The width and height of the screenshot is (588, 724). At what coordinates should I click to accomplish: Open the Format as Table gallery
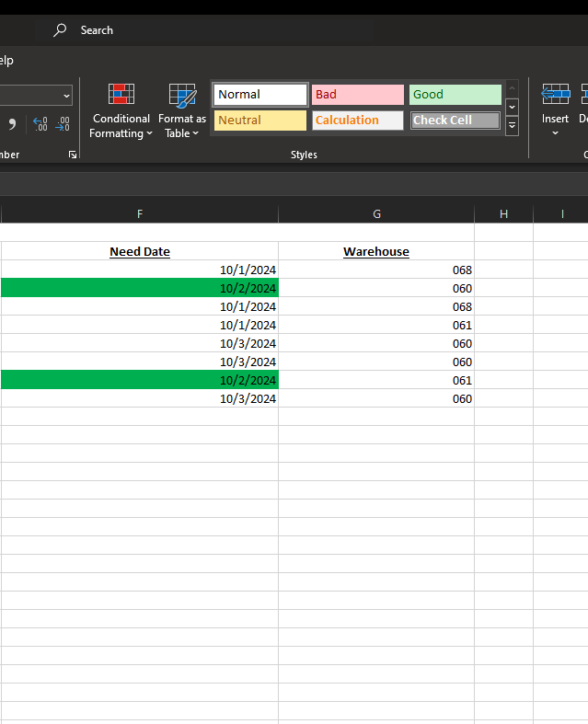[x=182, y=110]
